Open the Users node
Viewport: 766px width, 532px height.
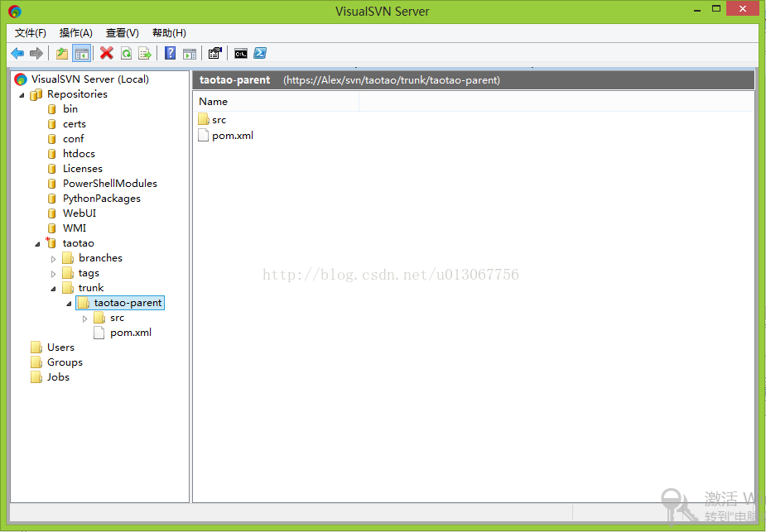click(x=60, y=347)
